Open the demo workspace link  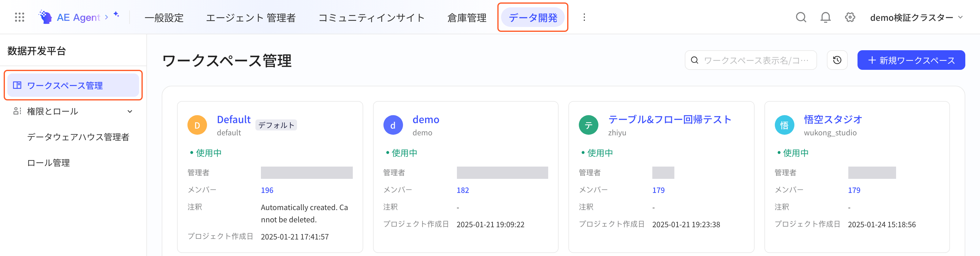click(426, 119)
